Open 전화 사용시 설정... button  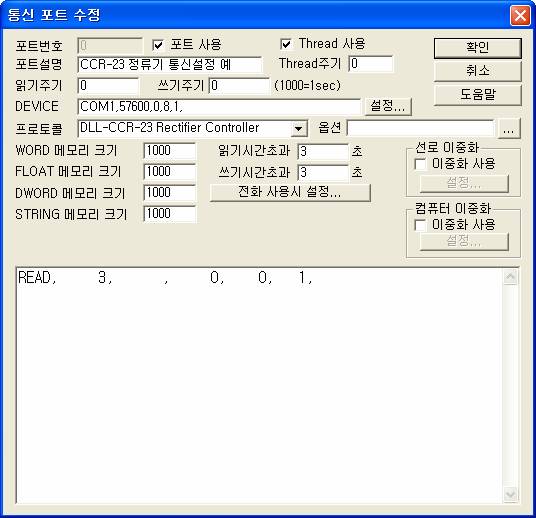pos(290,192)
